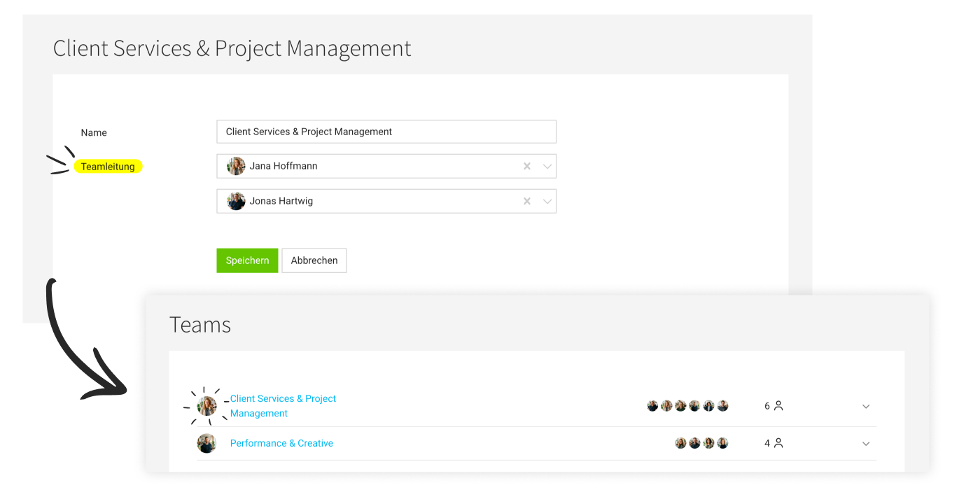Open the Jonas Hartwig dropdown arrow
The image size is (980, 504).
(x=547, y=201)
